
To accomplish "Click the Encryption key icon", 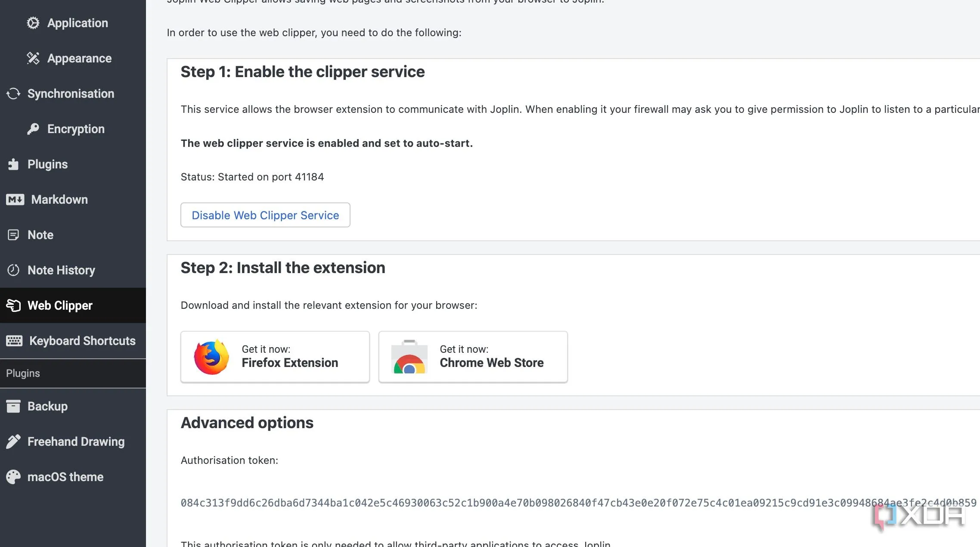I will [33, 129].
